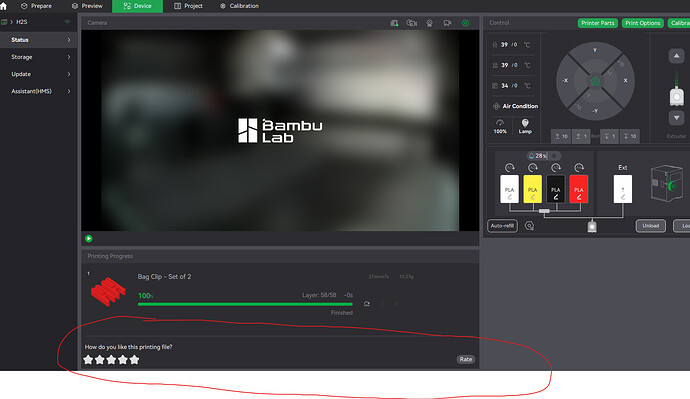Play the camera live stream
Screen dimensions: 690x399
point(89,238)
